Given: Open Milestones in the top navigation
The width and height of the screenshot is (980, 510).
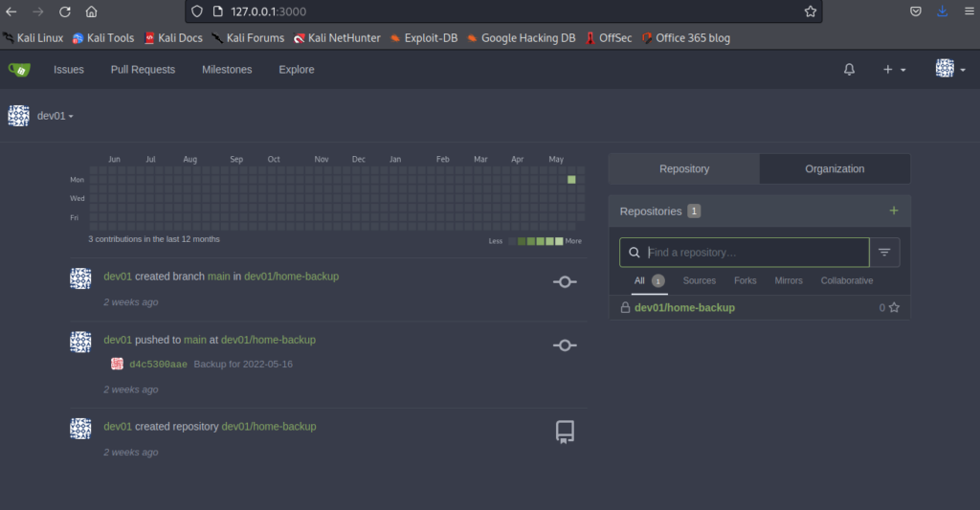Looking at the screenshot, I should (x=227, y=70).
